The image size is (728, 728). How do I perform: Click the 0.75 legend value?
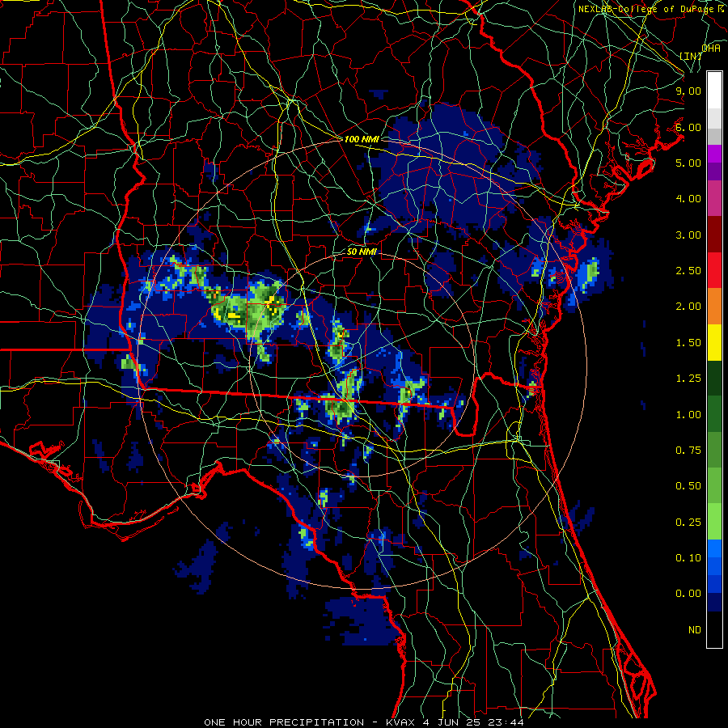688,451
